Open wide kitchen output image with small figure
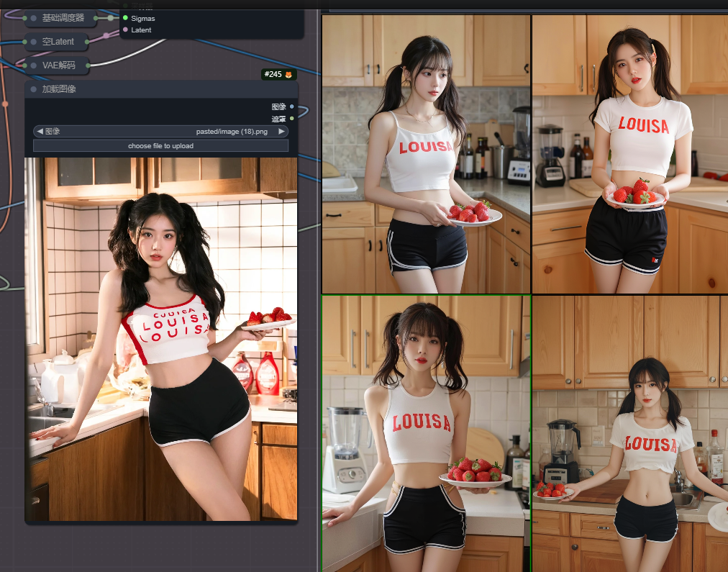Screen dimensions: 728x572 [630, 434]
